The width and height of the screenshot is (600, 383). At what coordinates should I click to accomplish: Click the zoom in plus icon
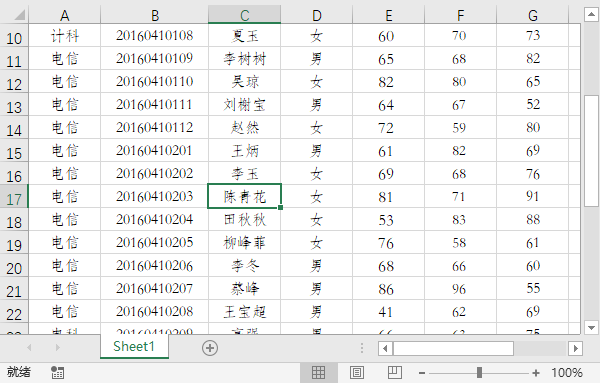[536, 373]
